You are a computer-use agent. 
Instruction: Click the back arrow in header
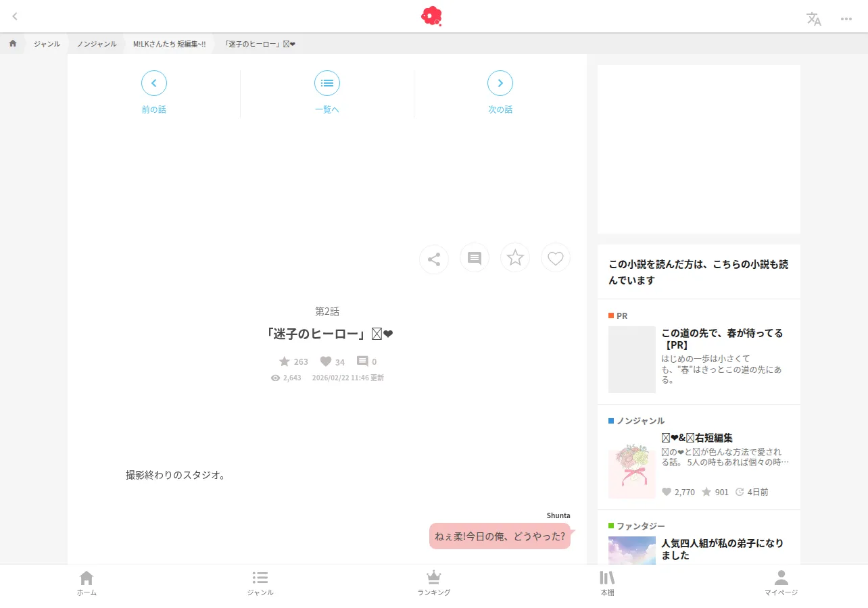point(15,16)
